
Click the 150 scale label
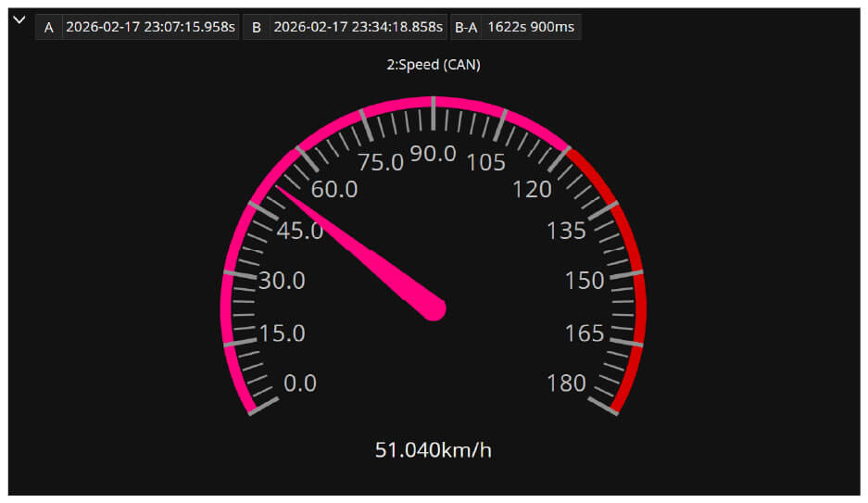(585, 281)
